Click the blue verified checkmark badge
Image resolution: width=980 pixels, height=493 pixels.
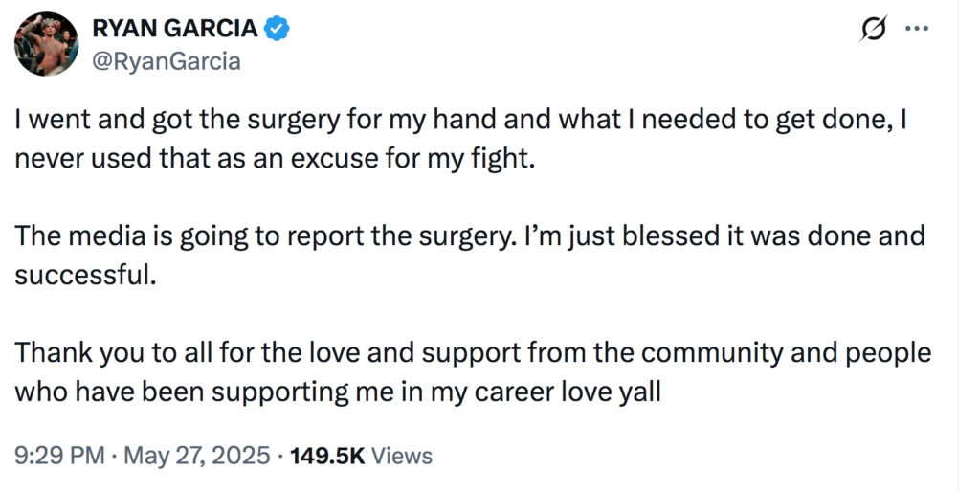(x=277, y=29)
